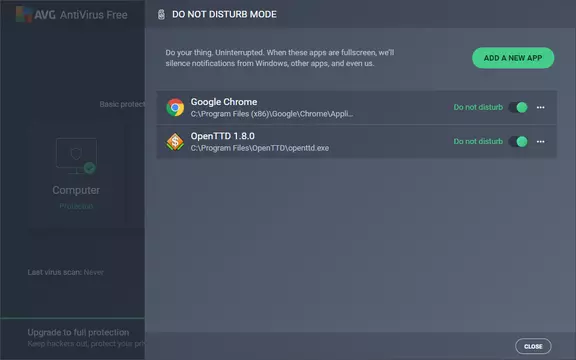Click the AVG logo icon
The height and width of the screenshot is (360, 576).
point(24,14)
